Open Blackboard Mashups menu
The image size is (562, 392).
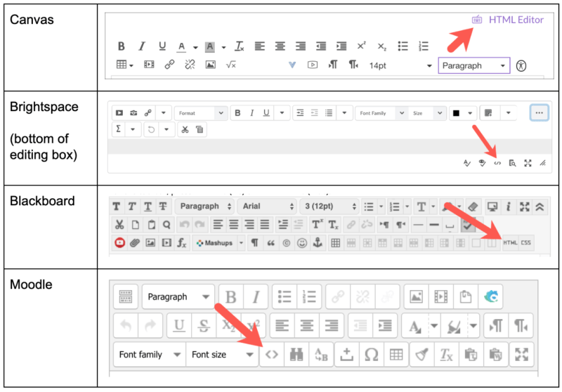tap(218, 243)
